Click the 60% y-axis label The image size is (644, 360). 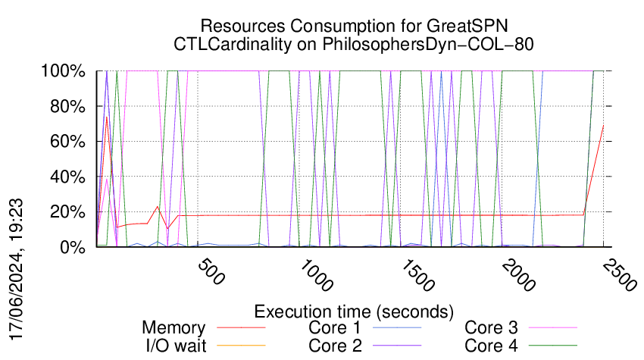tap(67, 142)
